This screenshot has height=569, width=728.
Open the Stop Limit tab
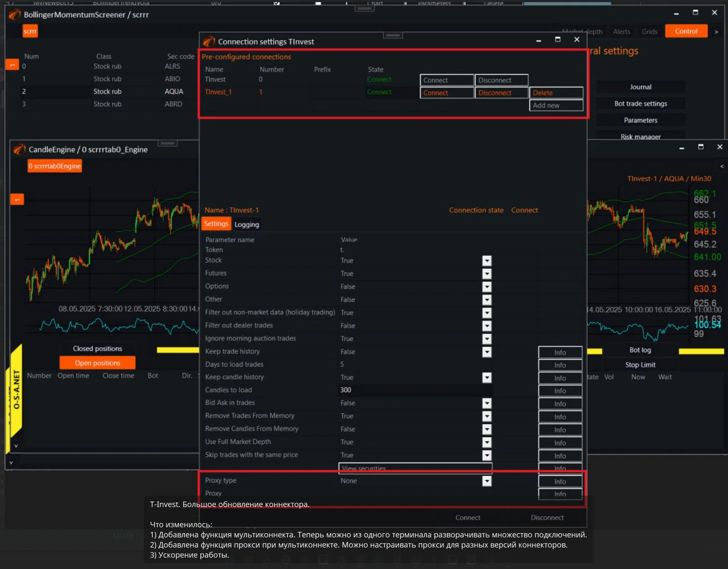(x=640, y=365)
